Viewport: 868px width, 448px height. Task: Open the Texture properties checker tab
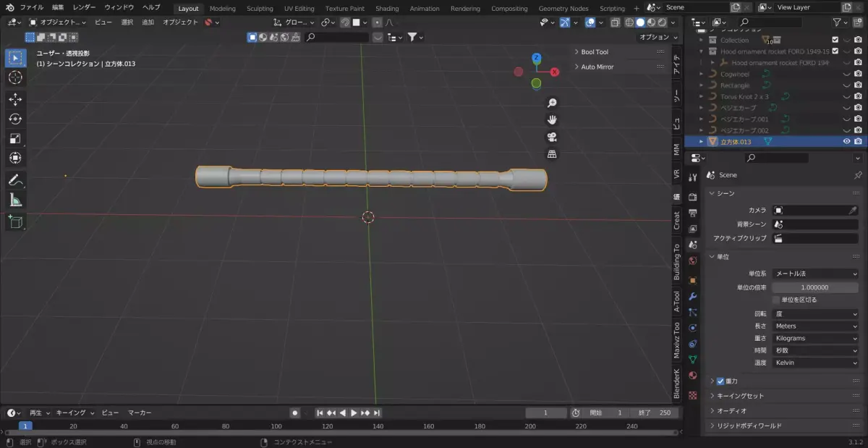(x=692, y=395)
